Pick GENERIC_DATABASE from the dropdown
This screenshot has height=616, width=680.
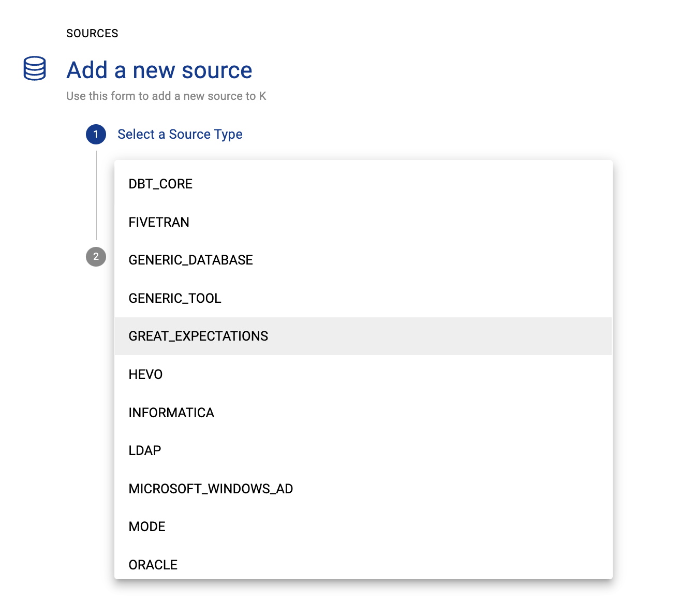(x=190, y=260)
